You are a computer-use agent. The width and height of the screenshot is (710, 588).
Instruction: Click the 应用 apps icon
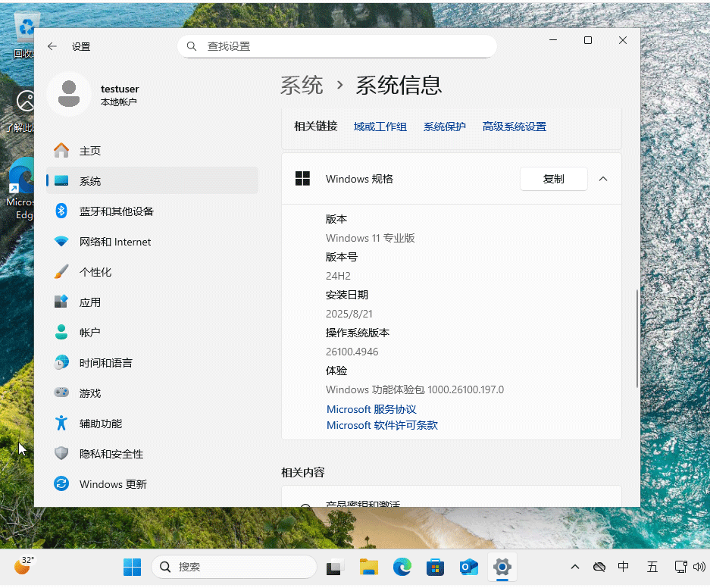click(61, 302)
